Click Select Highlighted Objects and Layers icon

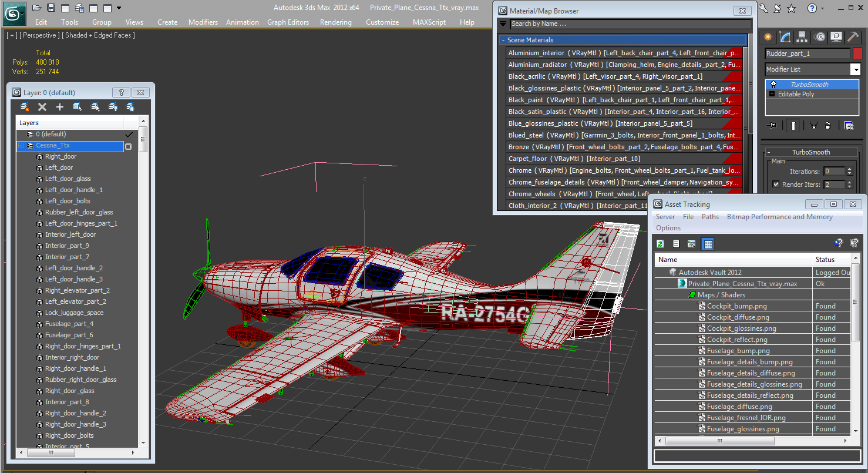tap(77, 107)
